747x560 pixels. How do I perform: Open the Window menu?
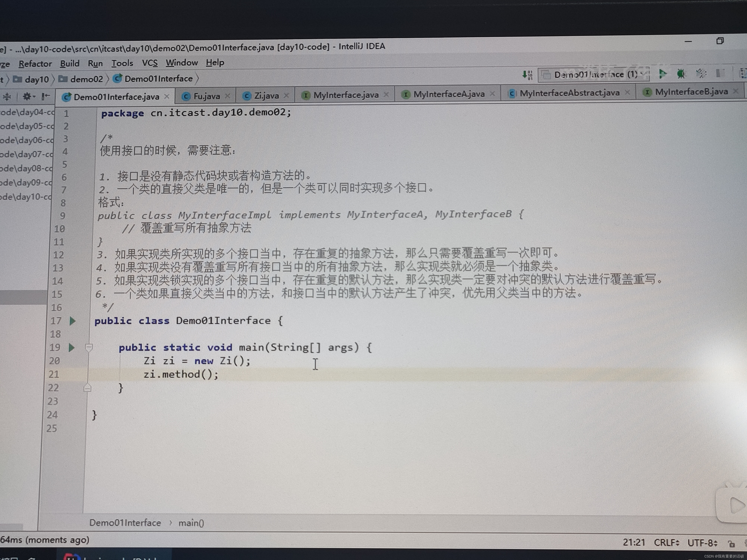182,63
